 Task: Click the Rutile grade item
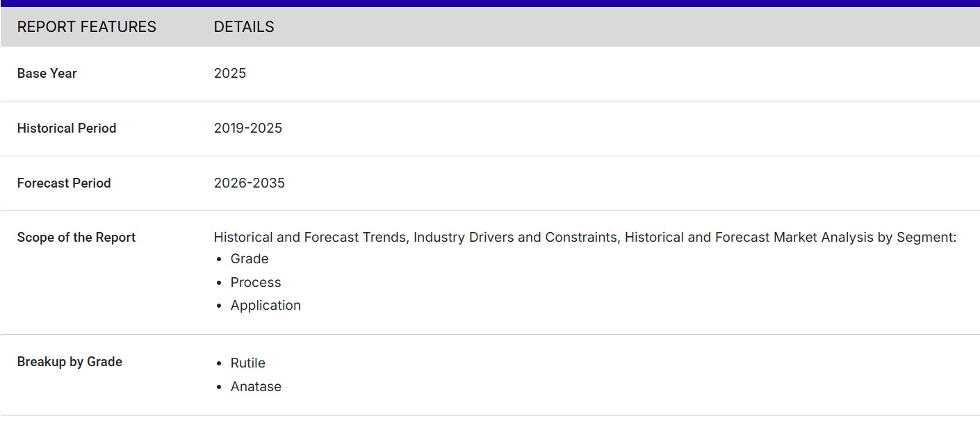click(x=248, y=363)
